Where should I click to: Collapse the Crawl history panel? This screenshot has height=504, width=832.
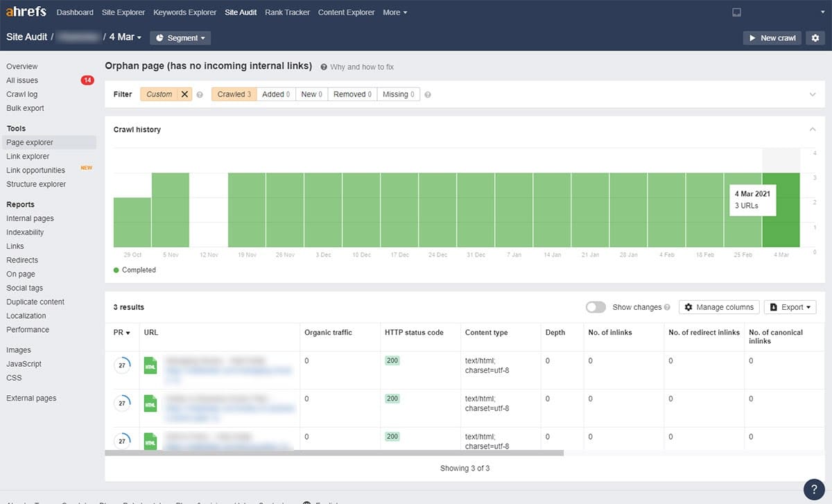point(813,129)
